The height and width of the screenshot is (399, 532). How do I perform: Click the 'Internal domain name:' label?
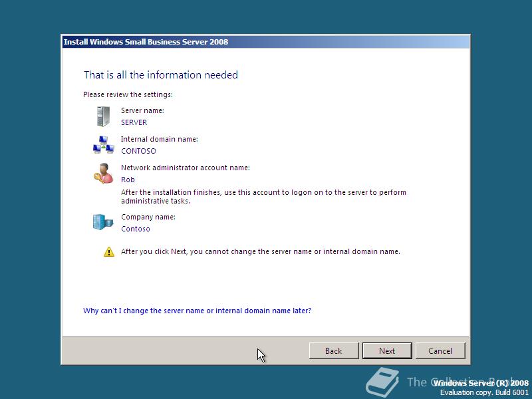point(160,139)
